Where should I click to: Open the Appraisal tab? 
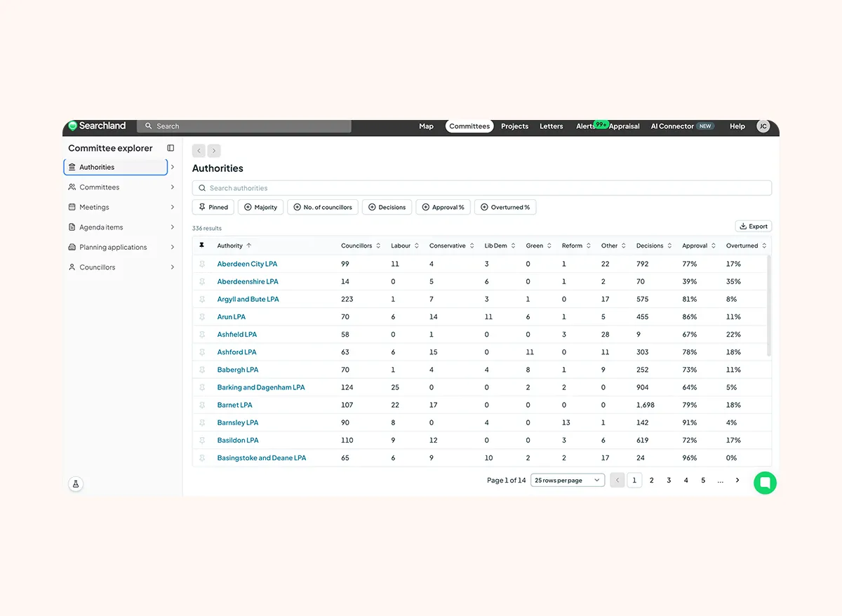[x=624, y=126]
